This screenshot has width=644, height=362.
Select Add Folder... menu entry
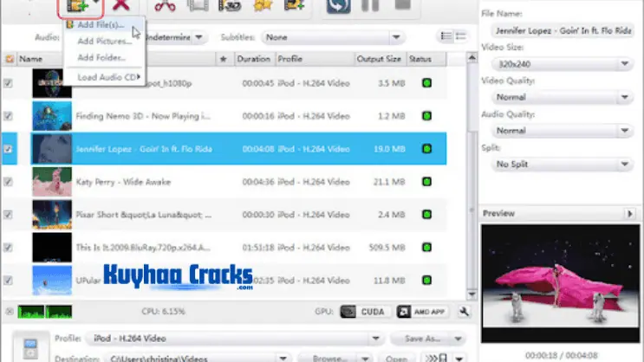pos(101,57)
